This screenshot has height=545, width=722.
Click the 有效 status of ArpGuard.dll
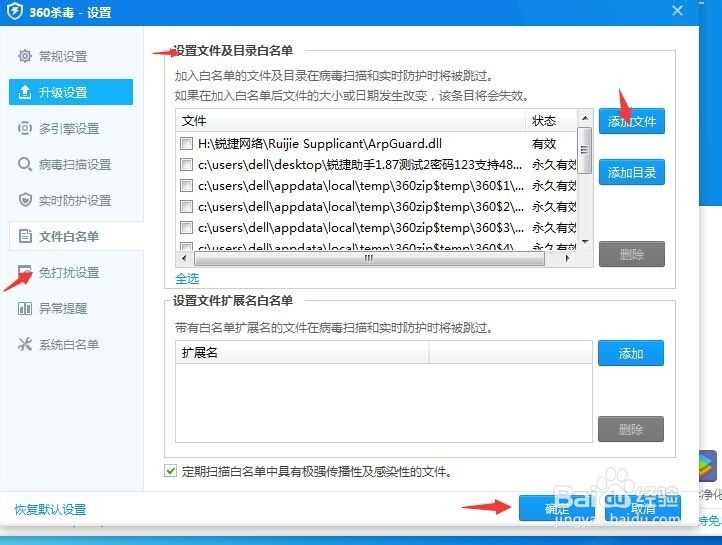tap(544, 144)
